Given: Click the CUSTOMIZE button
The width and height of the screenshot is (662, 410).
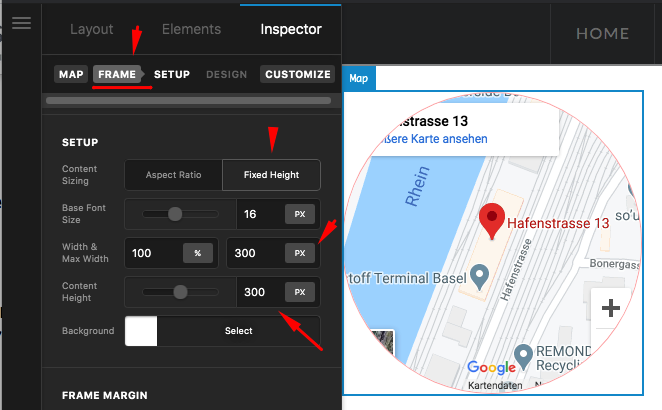Looking at the screenshot, I should pos(298,74).
